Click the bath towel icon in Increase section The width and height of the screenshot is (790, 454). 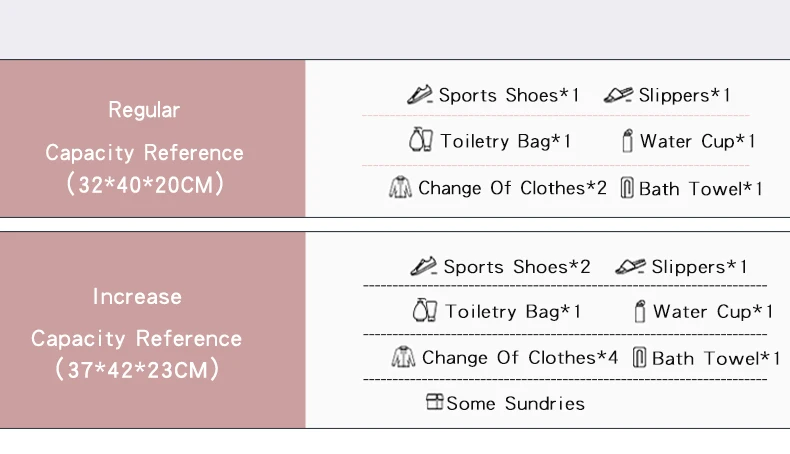[x=639, y=358]
